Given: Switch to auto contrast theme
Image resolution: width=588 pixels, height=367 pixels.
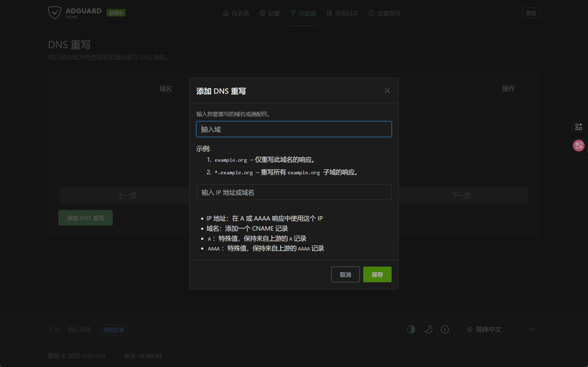Looking at the screenshot, I should coord(411,329).
